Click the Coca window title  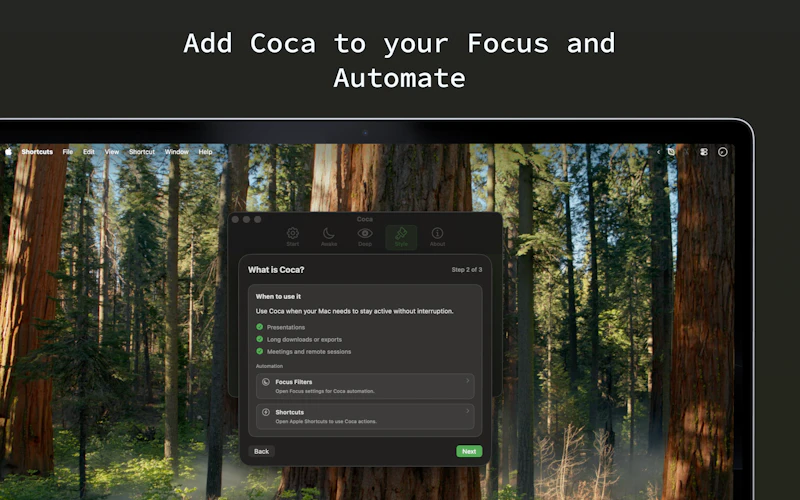[x=364, y=219]
